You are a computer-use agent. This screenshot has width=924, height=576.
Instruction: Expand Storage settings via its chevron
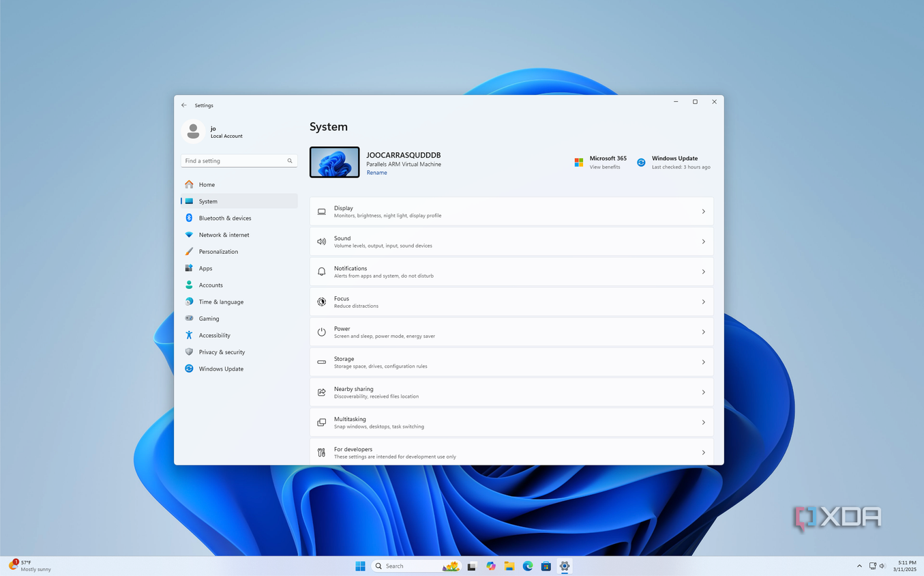coord(703,362)
